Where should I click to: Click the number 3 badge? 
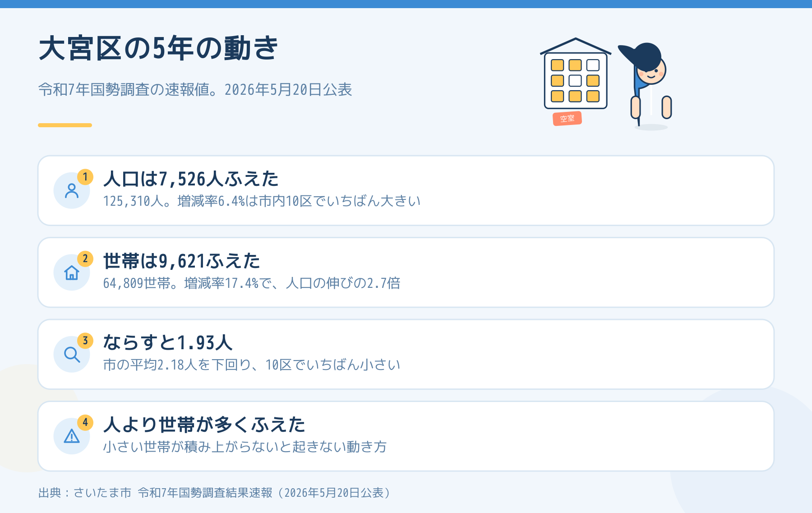(x=85, y=341)
